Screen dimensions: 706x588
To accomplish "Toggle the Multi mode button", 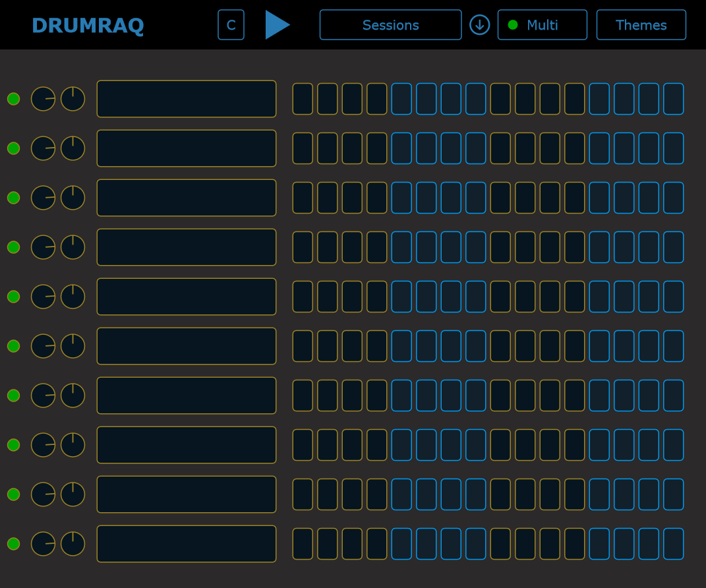I will point(542,25).
